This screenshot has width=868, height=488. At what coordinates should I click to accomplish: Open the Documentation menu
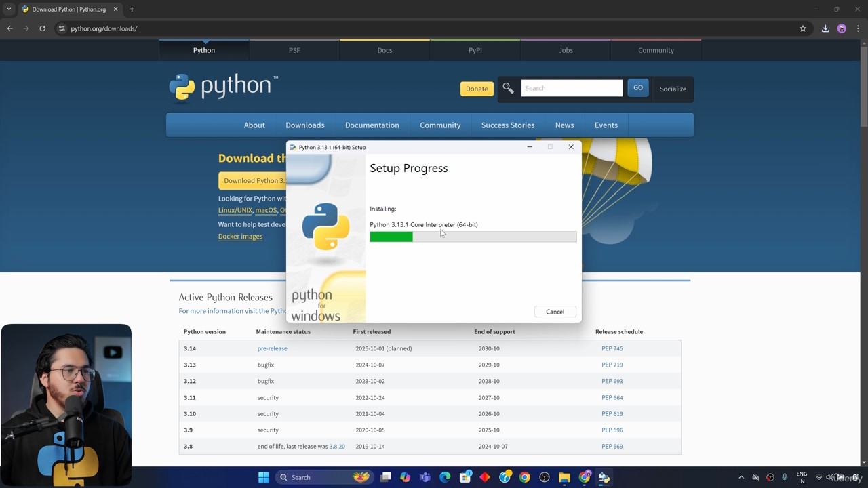(x=372, y=125)
